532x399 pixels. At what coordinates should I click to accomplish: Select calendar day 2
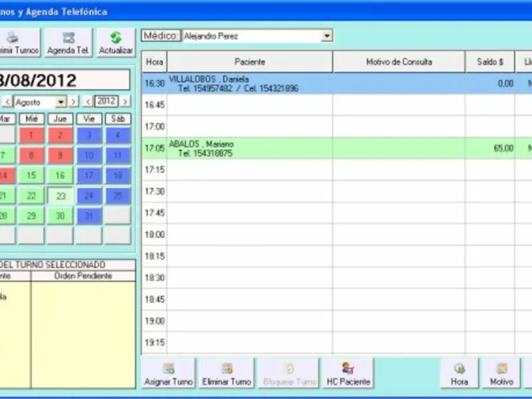tap(60, 136)
